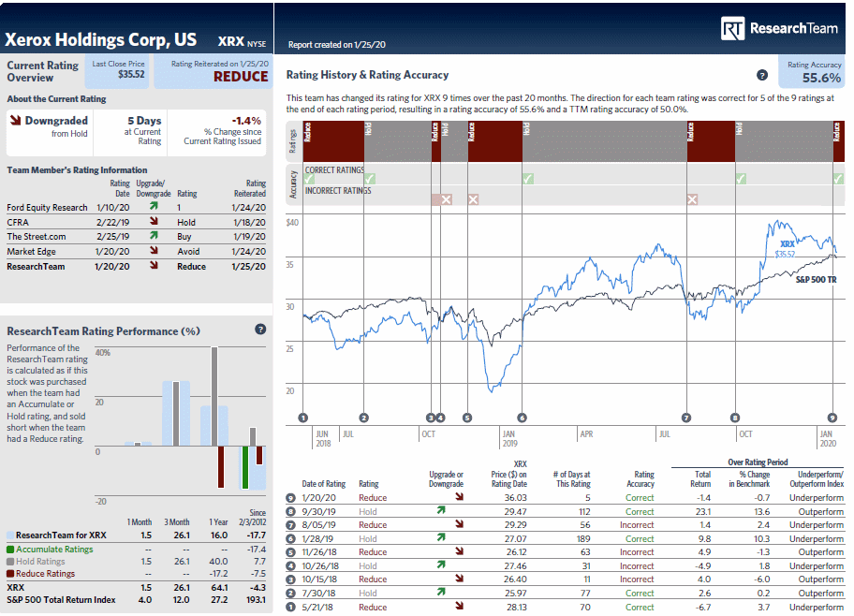Select chart timeline marker 8
The width and height of the screenshot is (854, 616).
click(x=735, y=418)
